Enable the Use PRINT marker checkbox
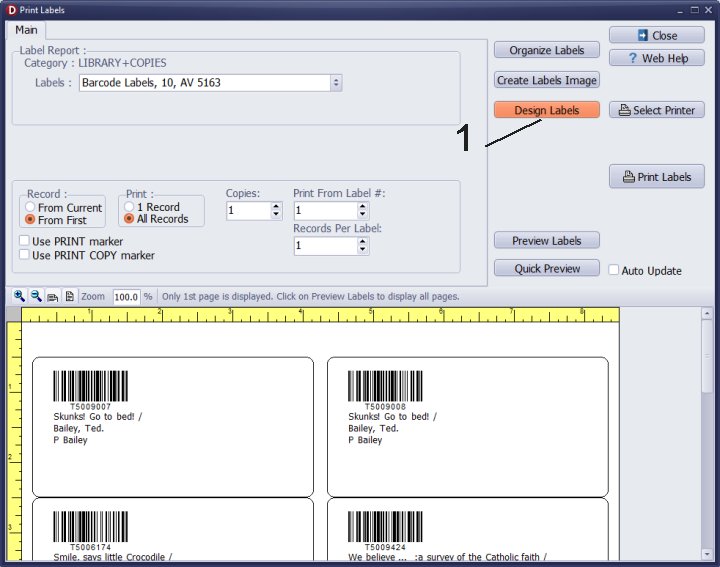This screenshot has width=720, height=567. [x=25, y=241]
